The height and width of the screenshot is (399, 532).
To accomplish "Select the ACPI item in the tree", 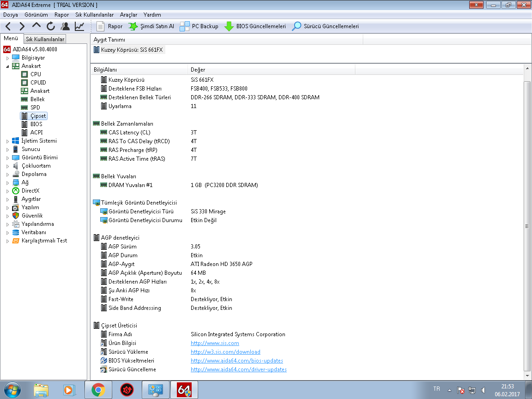I will pyautogui.click(x=36, y=133).
